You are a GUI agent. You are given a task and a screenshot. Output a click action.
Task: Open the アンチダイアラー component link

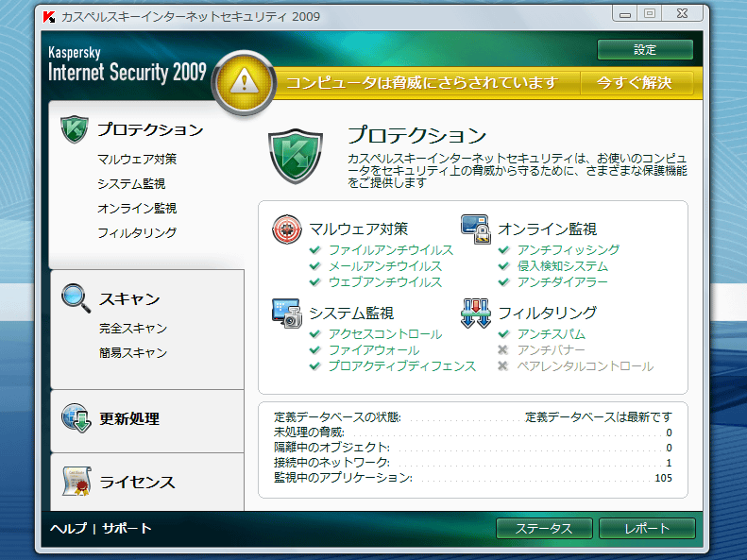(x=563, y=282)
